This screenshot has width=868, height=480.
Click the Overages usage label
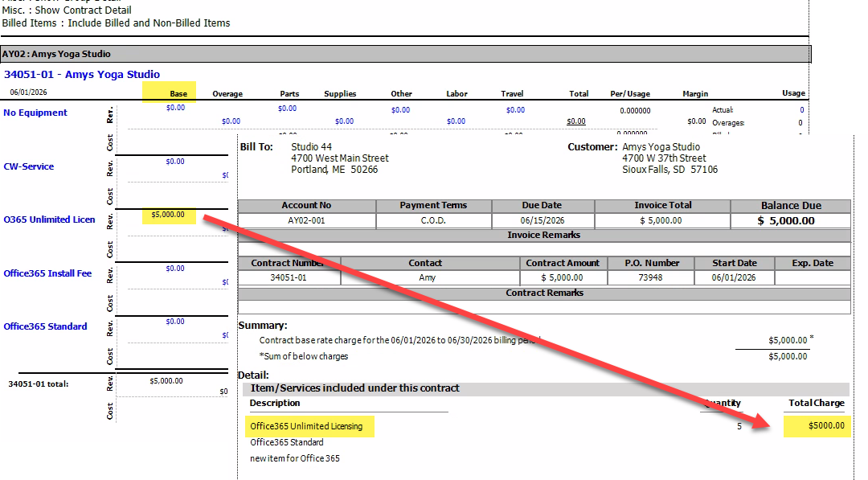pos(728,123)
